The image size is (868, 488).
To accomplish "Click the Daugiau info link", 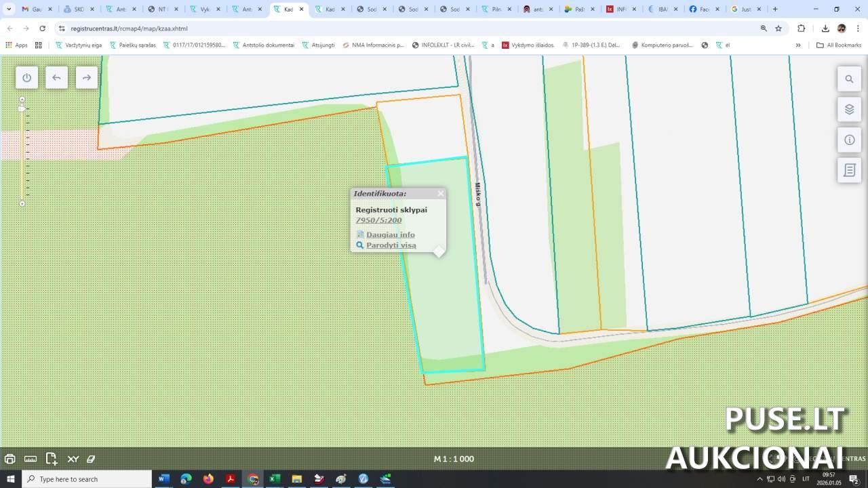I will point(391,235).
